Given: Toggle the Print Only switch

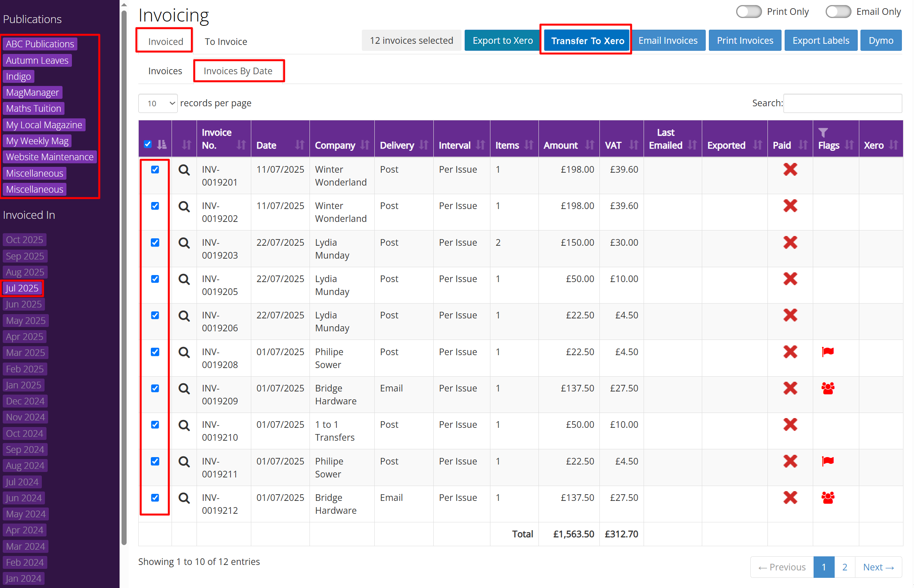Looking at the screenshot, I should pyautogui.click(x=749, y=12).
